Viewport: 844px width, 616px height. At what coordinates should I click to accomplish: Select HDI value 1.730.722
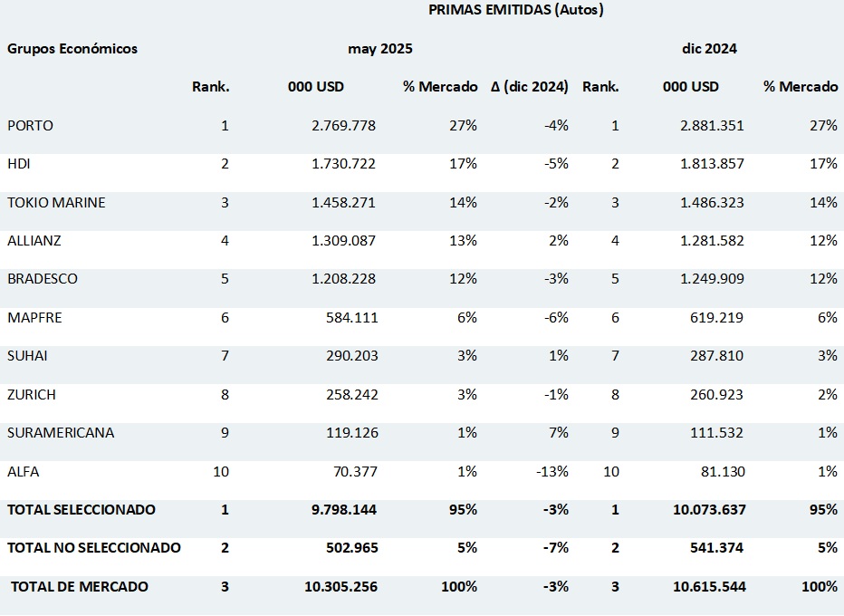click(343, 164)
